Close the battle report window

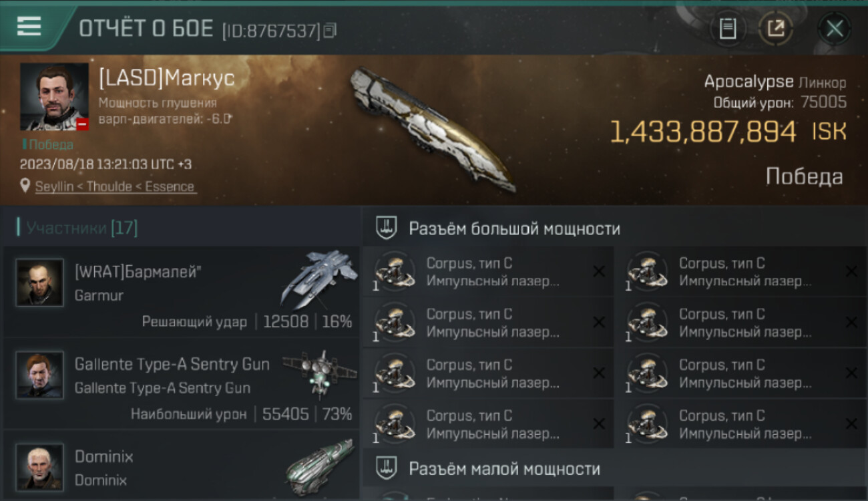click(x=834, y=29)
